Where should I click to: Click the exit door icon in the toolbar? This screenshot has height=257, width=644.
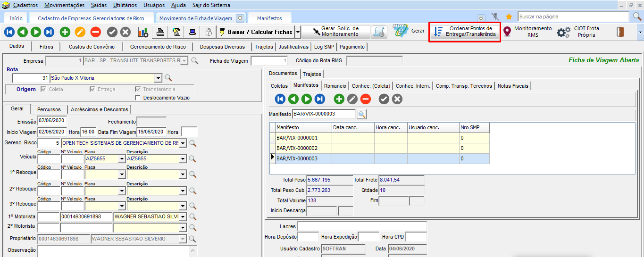(x=620, y=32)
